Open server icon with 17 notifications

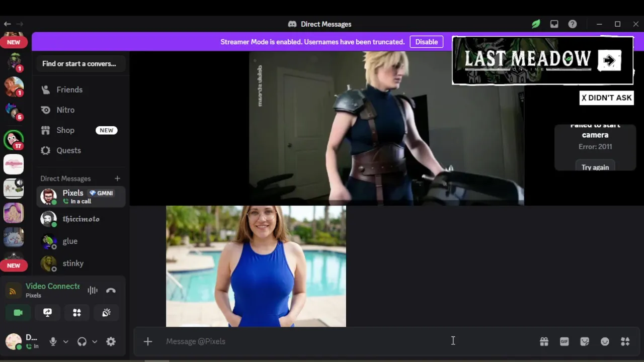pyautogui.click(x=14, y=140)
